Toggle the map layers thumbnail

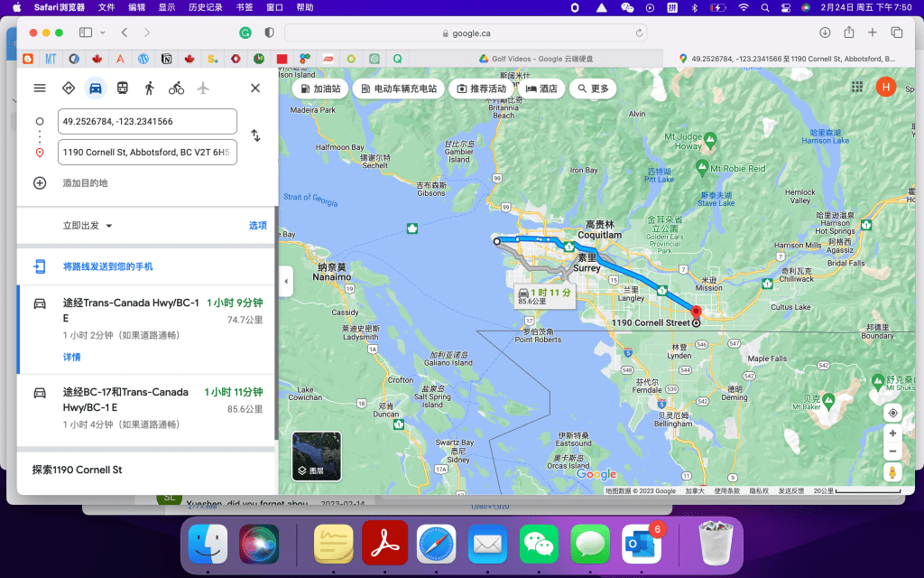(x=317, y=455)
